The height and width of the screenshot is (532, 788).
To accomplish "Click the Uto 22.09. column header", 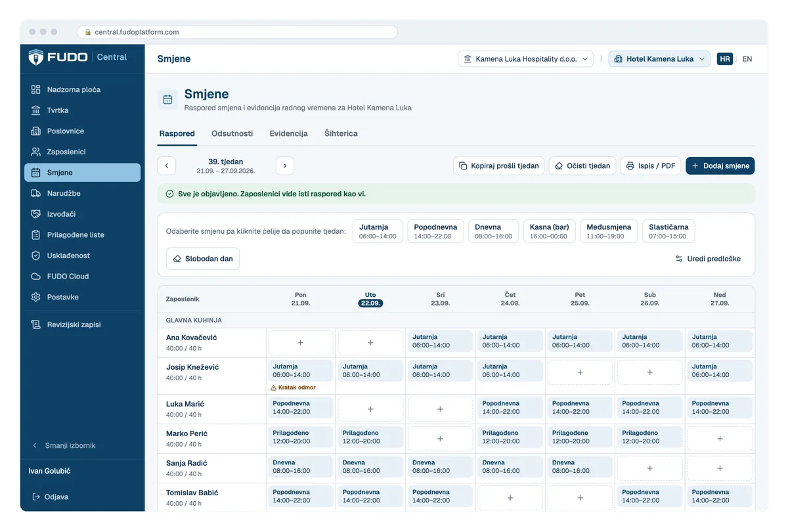I will pos(370,299).
